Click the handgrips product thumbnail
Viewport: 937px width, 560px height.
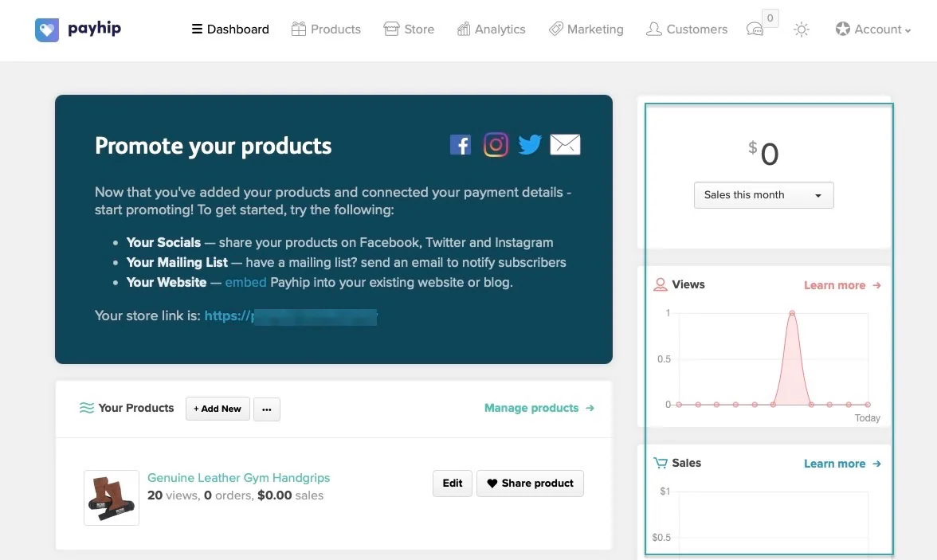112,498
